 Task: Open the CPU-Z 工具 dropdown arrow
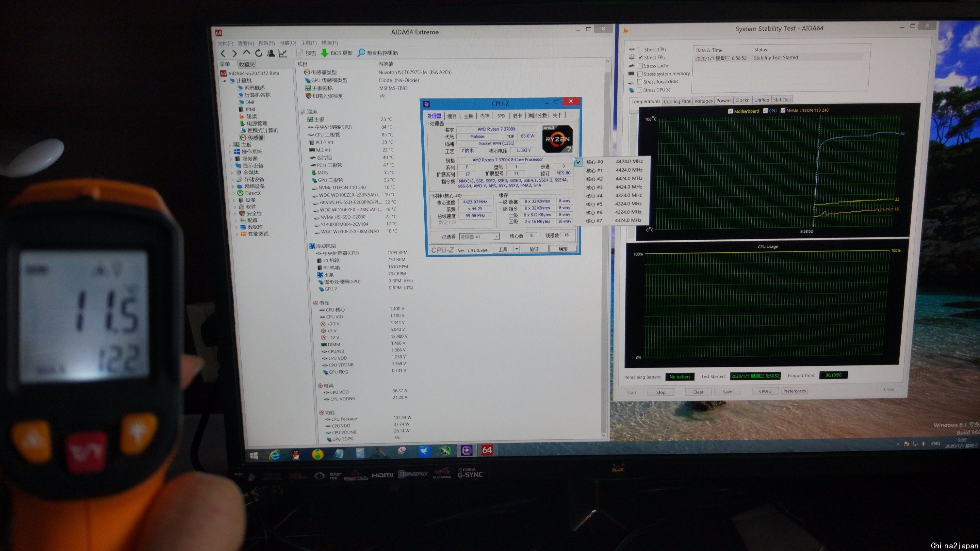point(516,249)
